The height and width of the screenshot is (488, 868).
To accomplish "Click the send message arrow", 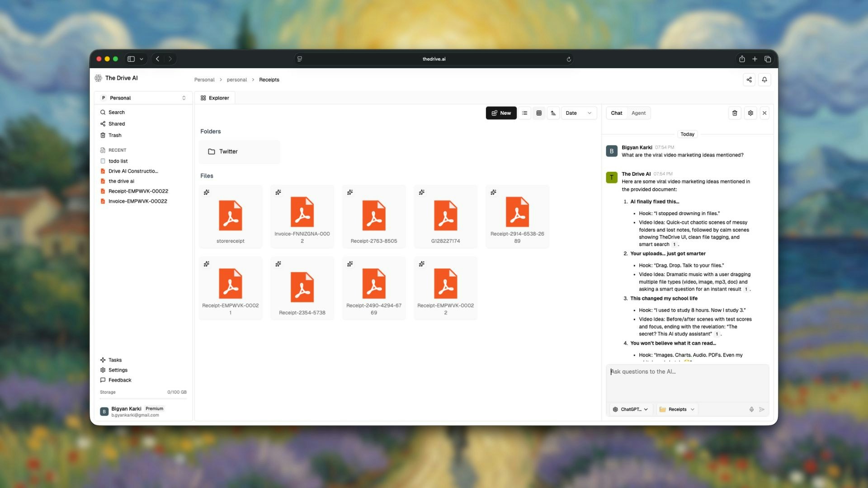I will tap(763, 409).
